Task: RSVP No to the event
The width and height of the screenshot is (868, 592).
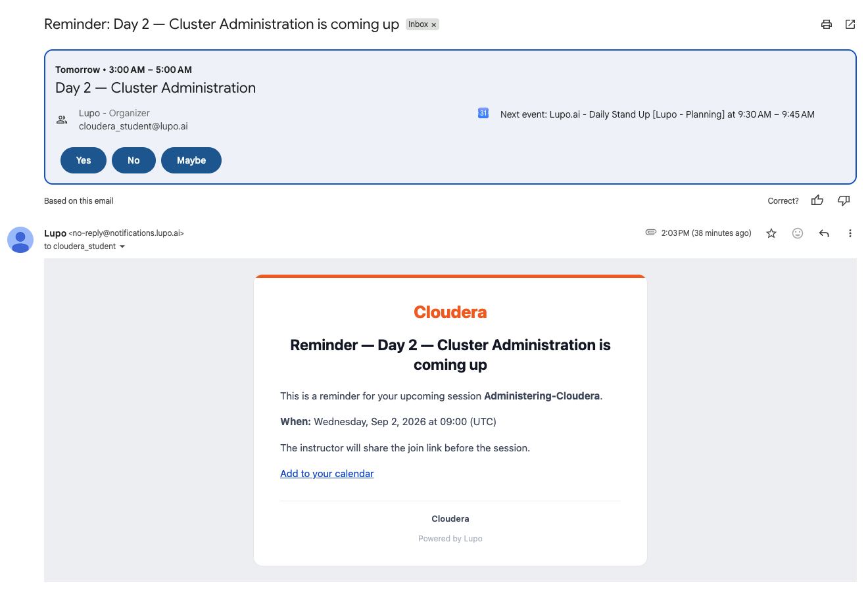Action: (x=133, y=160)
